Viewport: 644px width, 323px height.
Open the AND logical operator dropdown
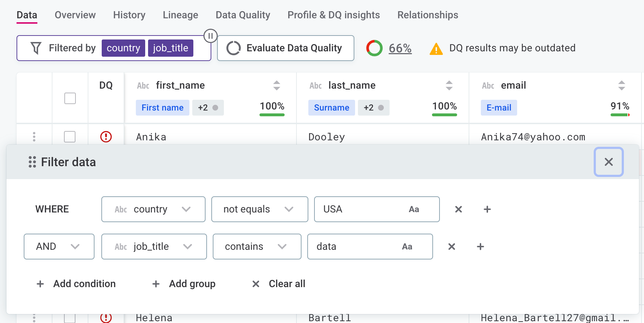point(59,247)
